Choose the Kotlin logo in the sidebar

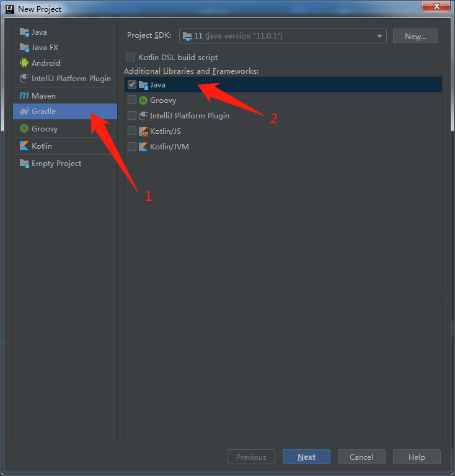pos(24,146)
